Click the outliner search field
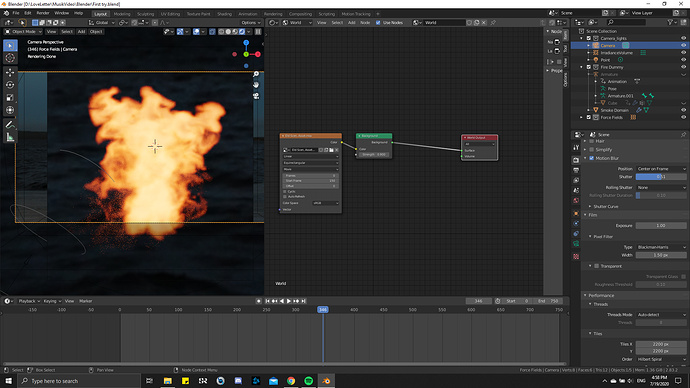The width and height of the screenshot is (690, 388). coord(627,22)
